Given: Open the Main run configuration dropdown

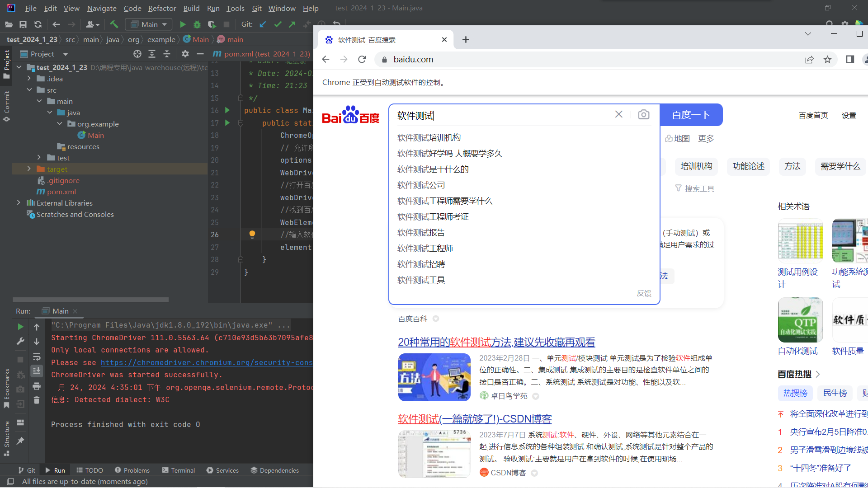Looking at the screenshot, I should (148, 24).
